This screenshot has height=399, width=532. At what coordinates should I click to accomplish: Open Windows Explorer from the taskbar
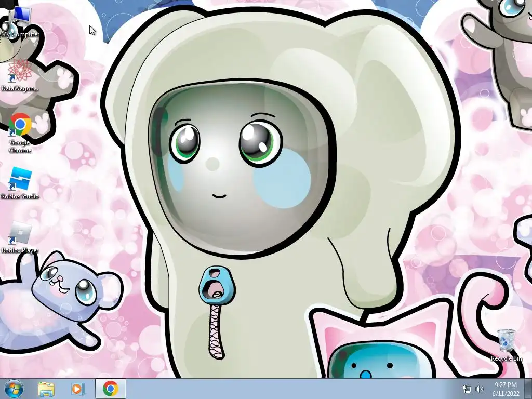click(46, 389)
